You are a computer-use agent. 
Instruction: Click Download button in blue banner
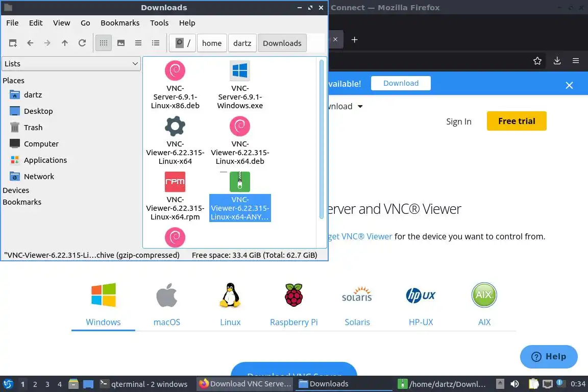click(401, 83)
